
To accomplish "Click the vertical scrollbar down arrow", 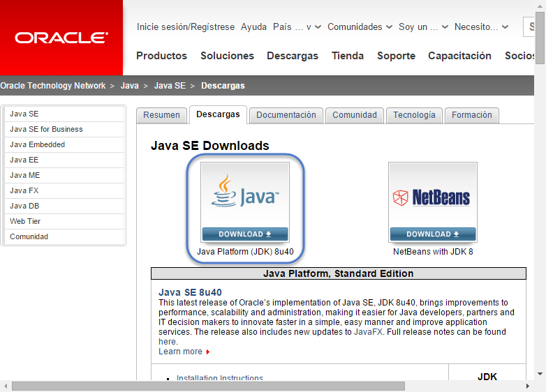I will point(540,374).
